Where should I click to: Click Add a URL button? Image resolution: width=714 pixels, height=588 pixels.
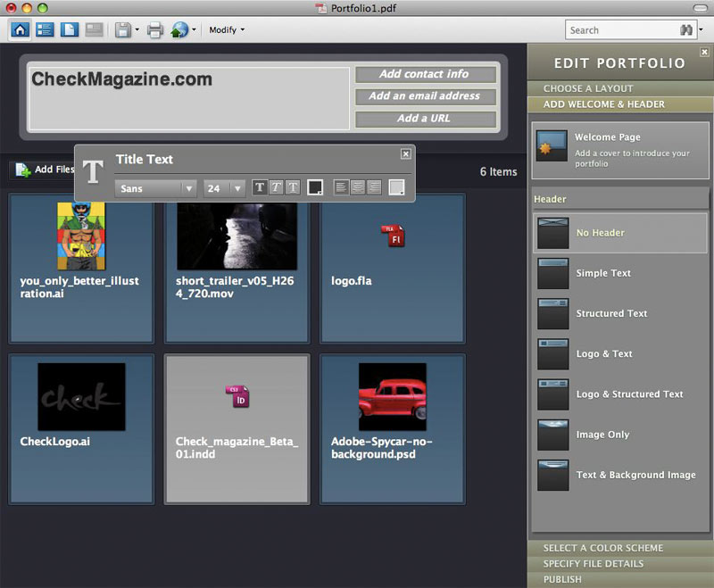425,119
